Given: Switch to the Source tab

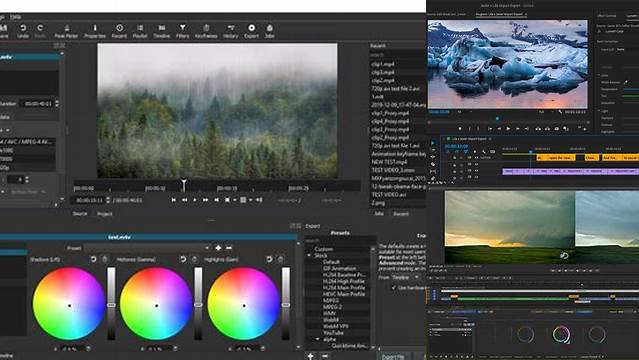Looking at the screenshot, I should [x=80, y=214].
